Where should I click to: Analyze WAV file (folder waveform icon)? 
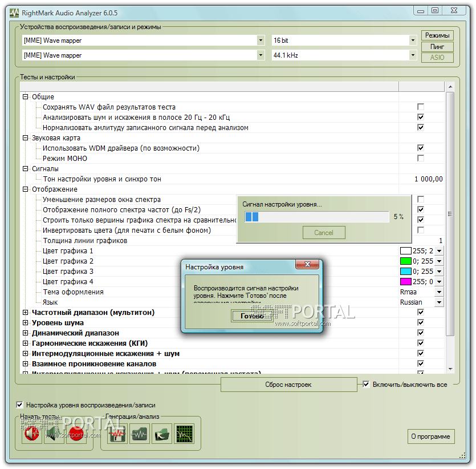tap(139, 434)
